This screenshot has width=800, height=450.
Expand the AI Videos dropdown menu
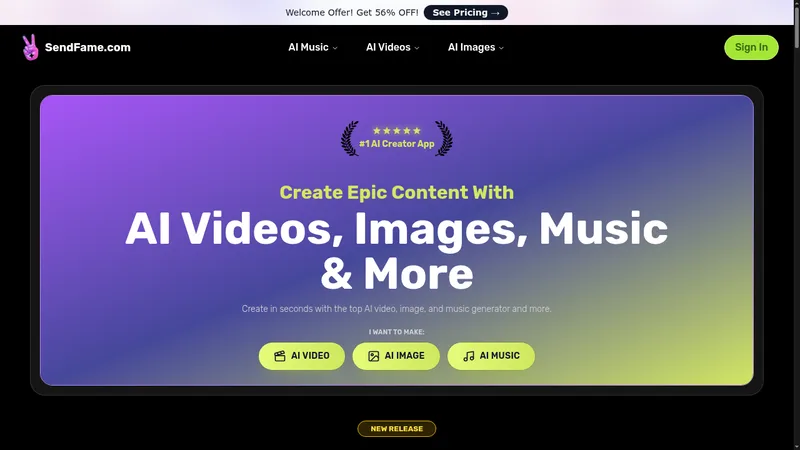click(392, 47)
